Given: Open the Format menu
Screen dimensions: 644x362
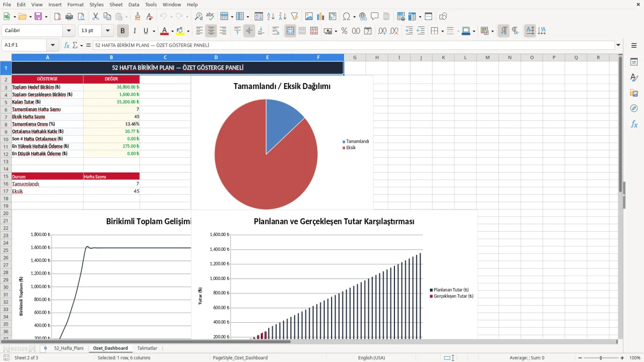Looking at the screenshot, I should [x=75, y=4].
